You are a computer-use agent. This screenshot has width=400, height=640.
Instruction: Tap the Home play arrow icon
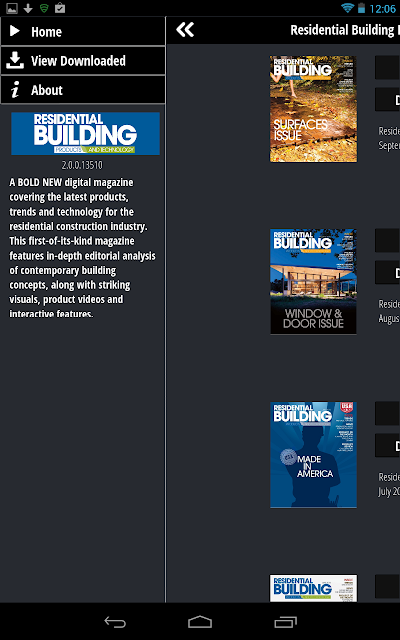pyautogui.click(x=15, y=31)
